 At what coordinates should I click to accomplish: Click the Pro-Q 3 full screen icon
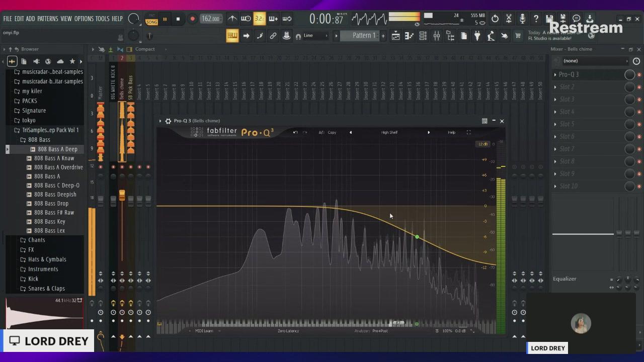(468, 133)
